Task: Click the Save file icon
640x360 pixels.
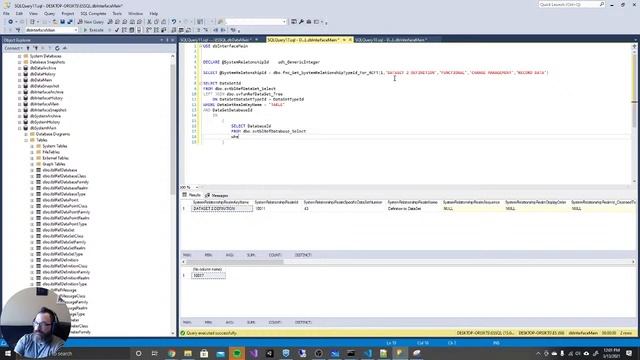Action: coord(62,22)
